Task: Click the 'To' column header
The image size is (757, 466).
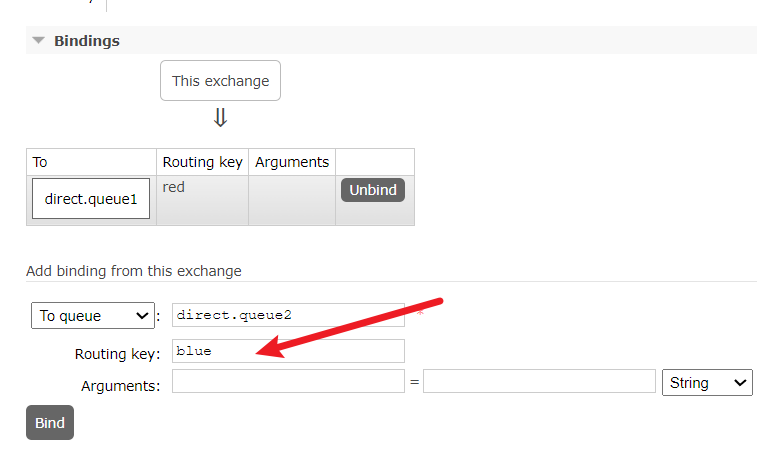Action: [x=41, y=162]
